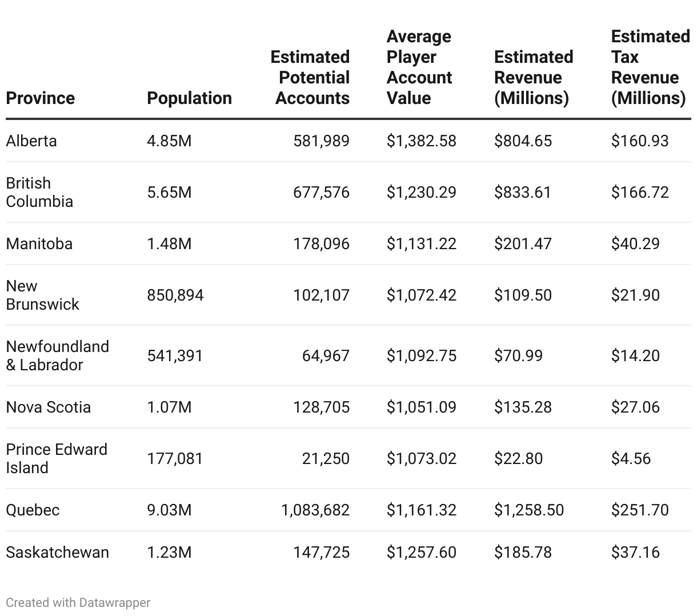The image size is (697, 616).
Task: Click the Estimated Revenue (Millions) header
Action: (x=533, y=77)
